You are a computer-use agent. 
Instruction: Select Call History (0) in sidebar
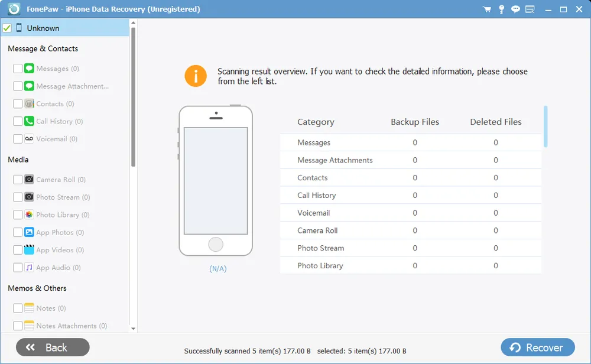pyautogui.click(x=60, y=121)
